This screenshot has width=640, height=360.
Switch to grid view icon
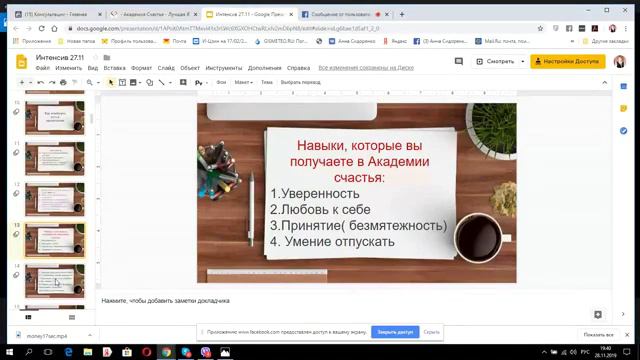pyautogui.click(x=72, y=317)
